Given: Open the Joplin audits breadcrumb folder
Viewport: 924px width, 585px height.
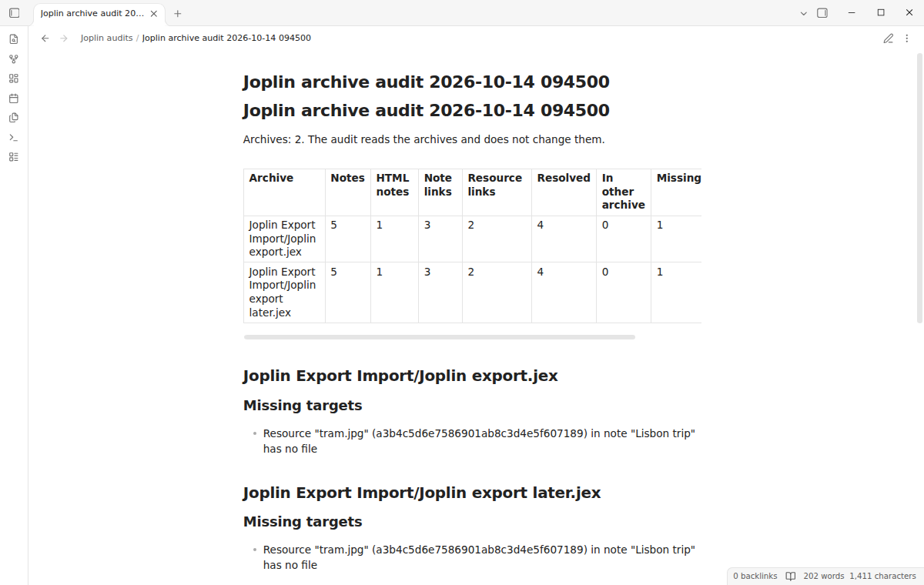Looking at the screenshot, I should pyautogui.click(x=106, y=38).
